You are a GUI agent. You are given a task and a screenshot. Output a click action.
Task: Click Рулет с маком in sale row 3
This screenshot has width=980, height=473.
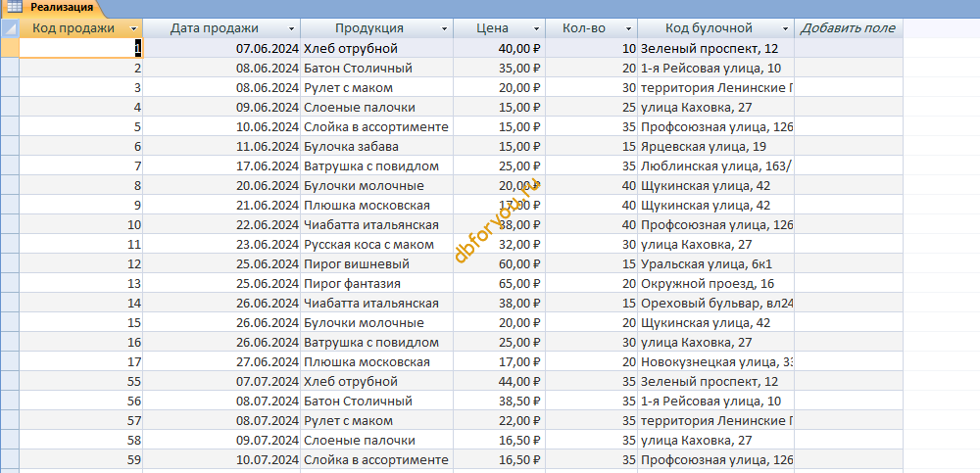point(377,87)
